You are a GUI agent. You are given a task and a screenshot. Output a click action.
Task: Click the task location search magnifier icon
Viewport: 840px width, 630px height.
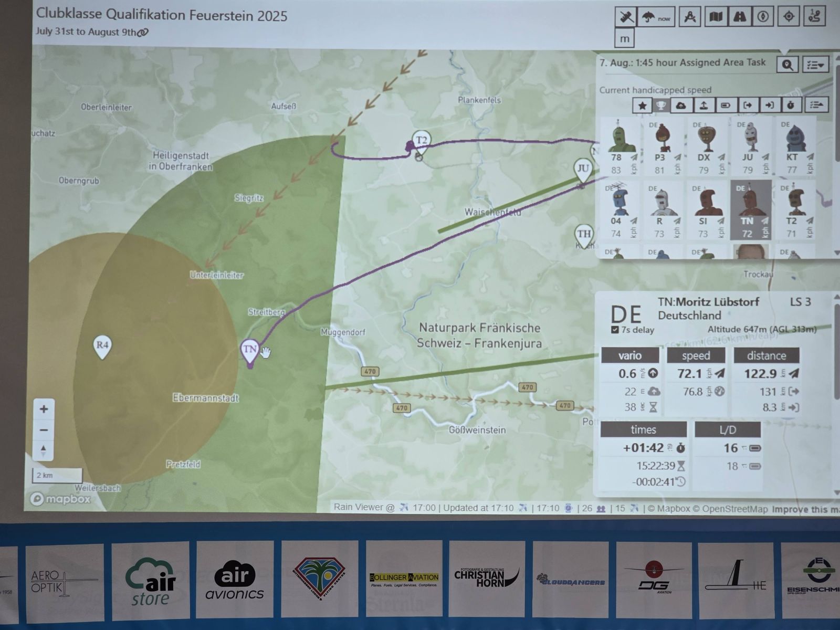787,65
